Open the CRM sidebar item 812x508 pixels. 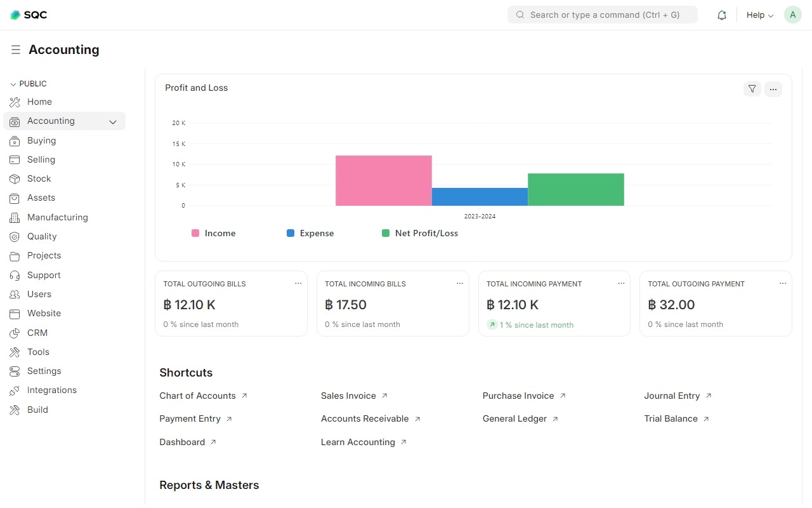click(x=37, y=333)
